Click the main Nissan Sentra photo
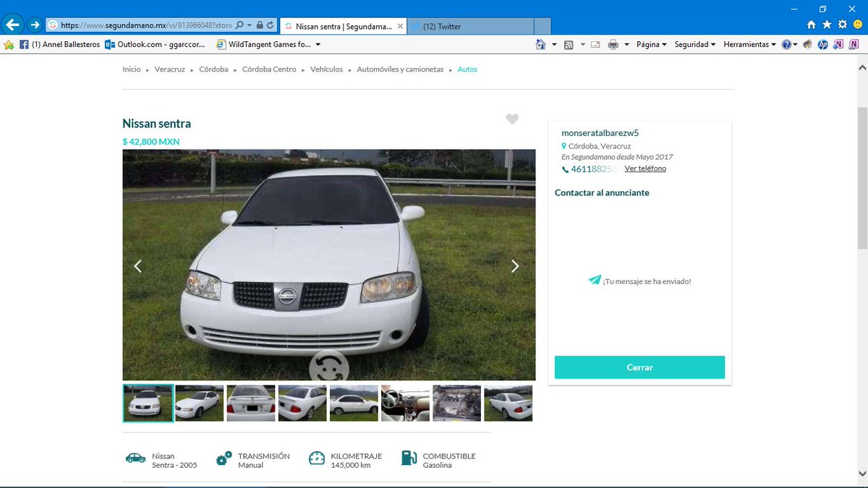 click(329, 265)
